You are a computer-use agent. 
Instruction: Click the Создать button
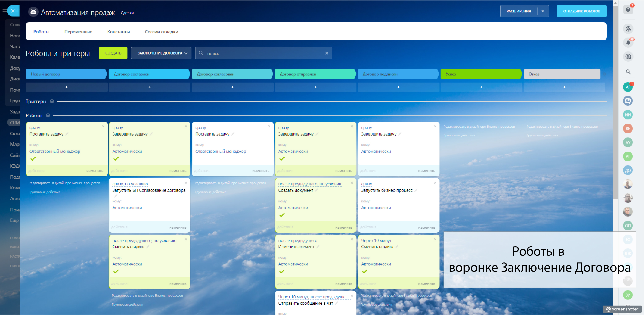coord(113,53)
